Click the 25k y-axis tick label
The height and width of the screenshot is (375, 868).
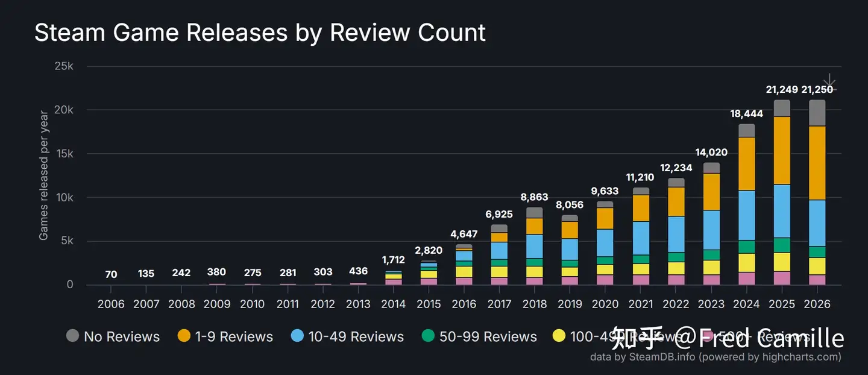(64, 66)
